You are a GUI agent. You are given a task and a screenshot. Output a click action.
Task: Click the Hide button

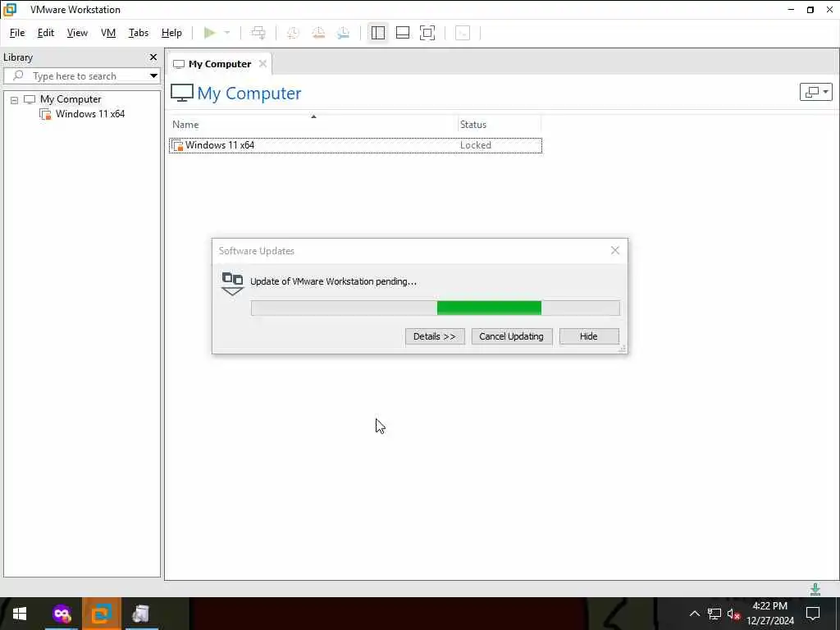pos(588,336)
